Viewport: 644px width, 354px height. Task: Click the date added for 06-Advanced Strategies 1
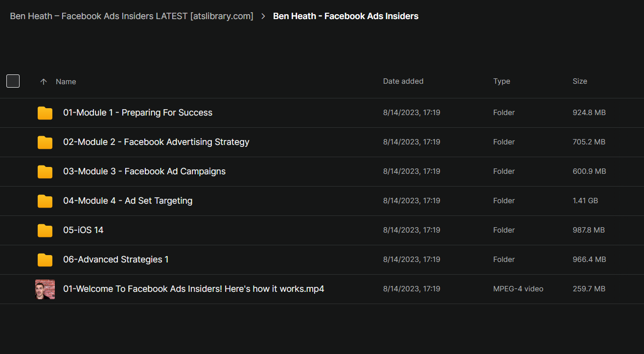tap(412, 260)
